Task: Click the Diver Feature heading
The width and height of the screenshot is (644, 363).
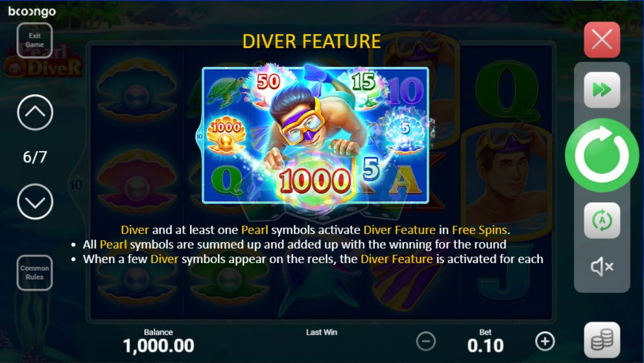Action: pyautogui.click(x=312, y=41)
